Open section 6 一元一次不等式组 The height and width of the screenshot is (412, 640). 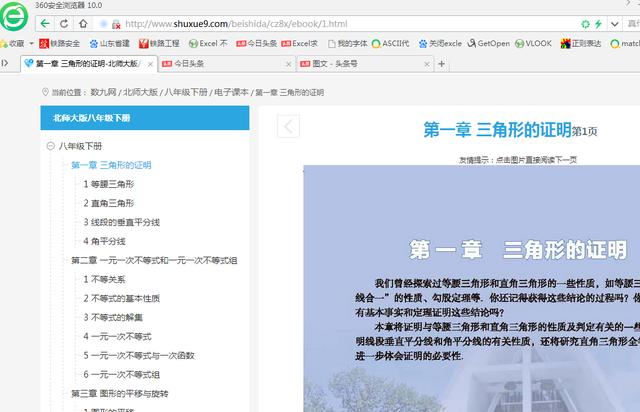coord(122,374)
